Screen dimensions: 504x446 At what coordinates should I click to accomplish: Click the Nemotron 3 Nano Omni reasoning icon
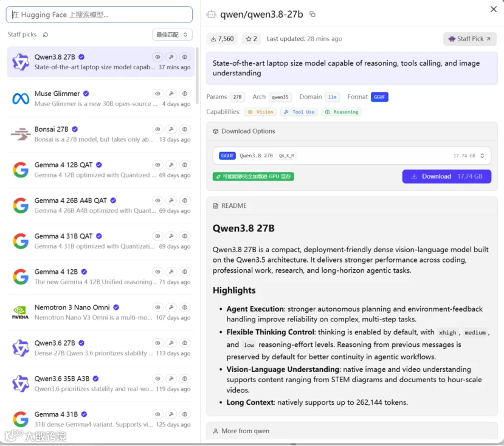(x=185, y=307)
